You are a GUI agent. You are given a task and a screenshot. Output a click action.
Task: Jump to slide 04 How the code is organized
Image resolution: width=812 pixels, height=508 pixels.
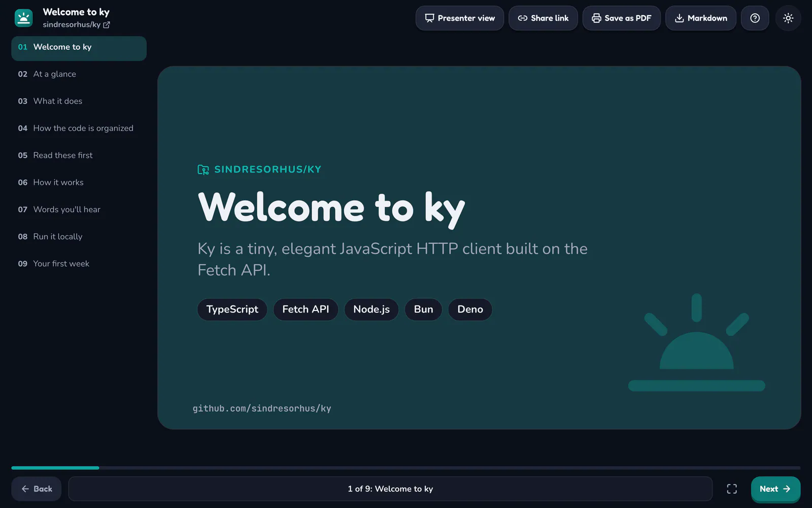click(79, 129)
